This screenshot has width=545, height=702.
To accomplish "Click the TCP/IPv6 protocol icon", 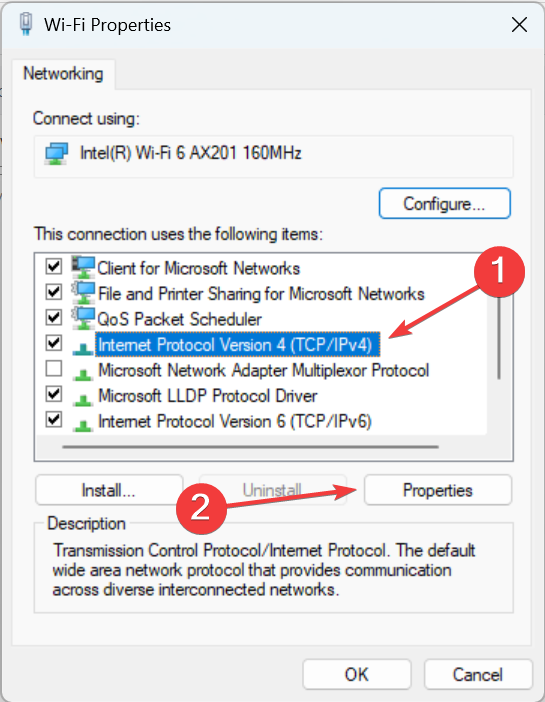I will pos(83,424).
